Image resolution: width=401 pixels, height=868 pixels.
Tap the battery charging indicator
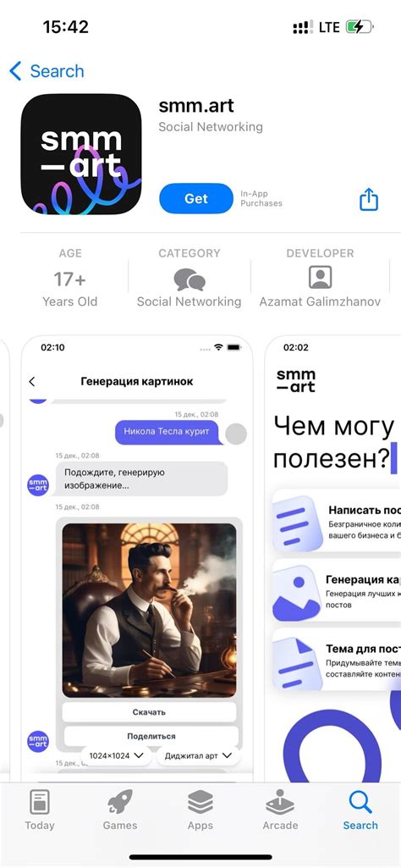(359, 27)
